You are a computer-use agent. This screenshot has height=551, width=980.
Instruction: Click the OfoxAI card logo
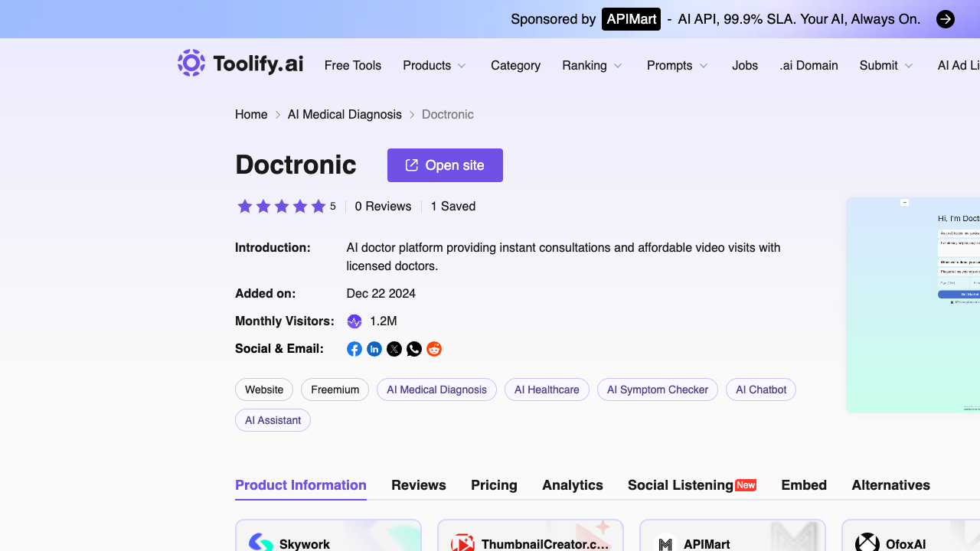867,543
